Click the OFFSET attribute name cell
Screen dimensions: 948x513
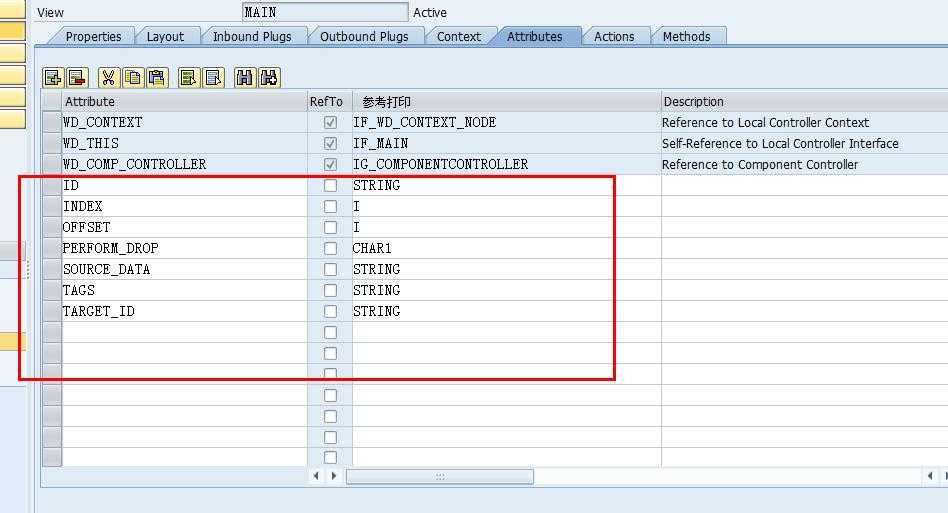pos(184,227)
